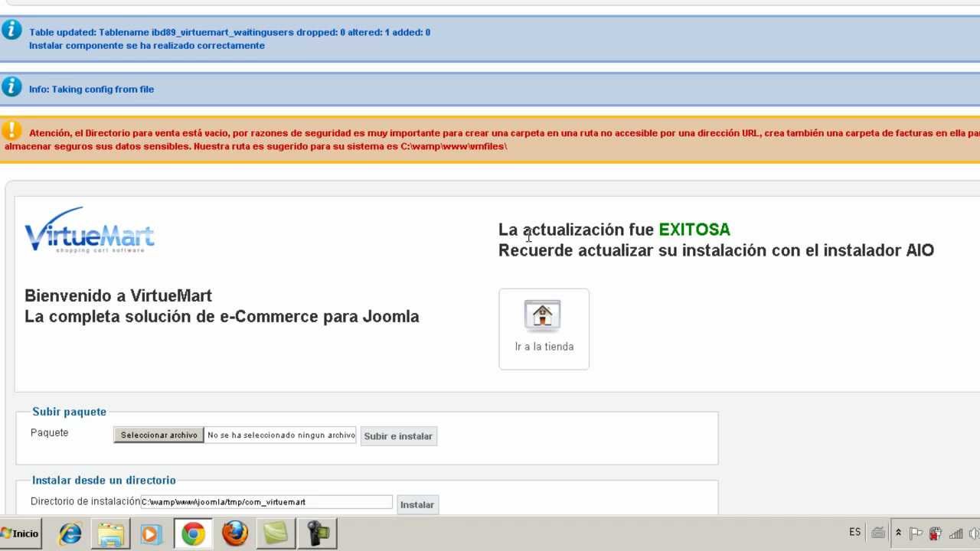980x551 pixels.
Task: Click the network signal icon in the tray
Action: click(955, 533)
